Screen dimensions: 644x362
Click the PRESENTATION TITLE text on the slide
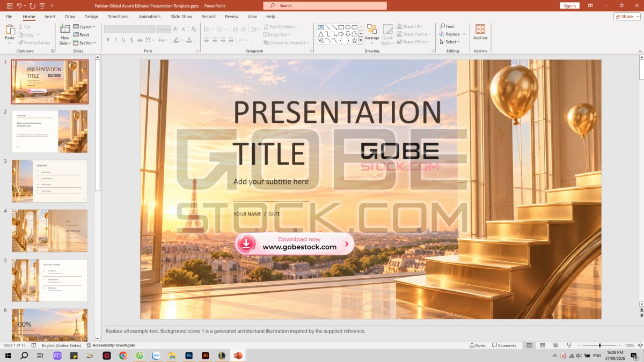coord(337,132)
